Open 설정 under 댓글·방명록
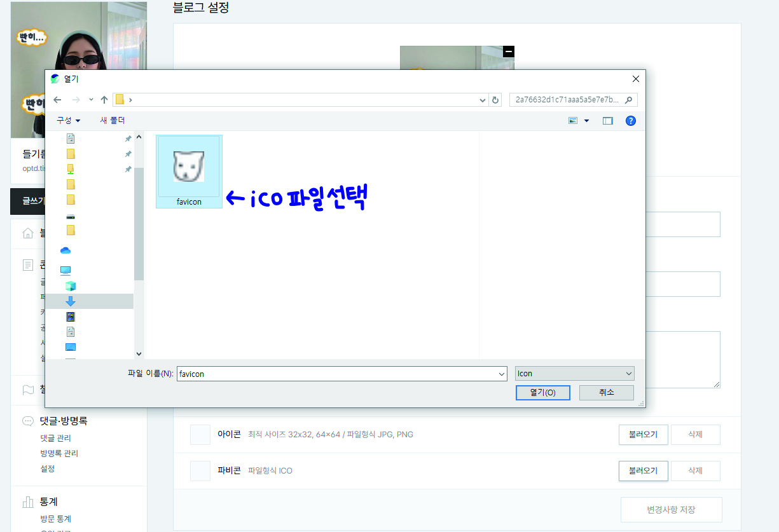Viewport: 779px width, 532px height. coord(48,469)
